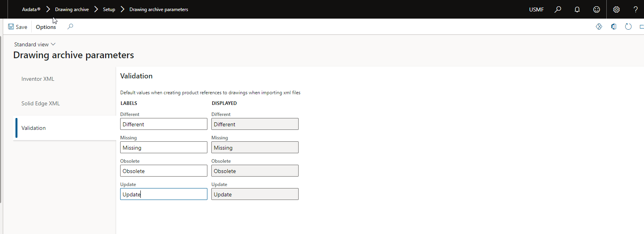Click the displayed Update field
644x234 pixels.
coord(255,194)
